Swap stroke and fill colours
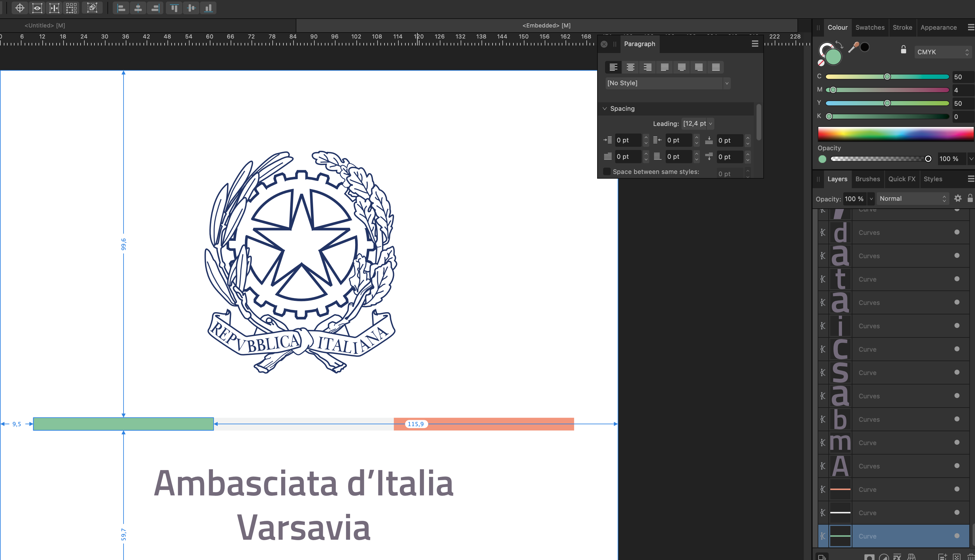Image resolution: width=975 pixels, height=560 pixels. pos(839,45)
